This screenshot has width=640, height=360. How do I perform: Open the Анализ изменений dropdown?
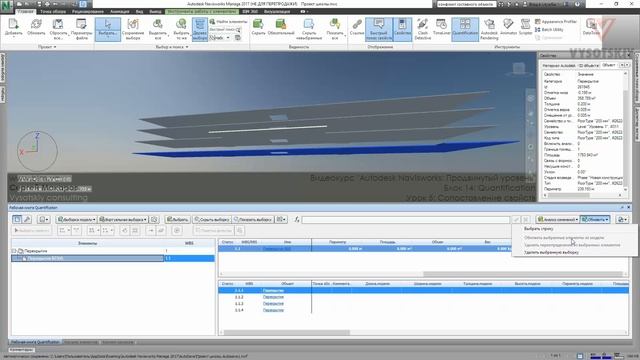(558, 220)
